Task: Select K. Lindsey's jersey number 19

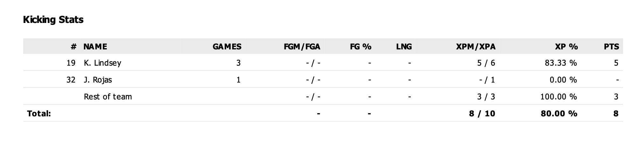Action: coord(71,63)
